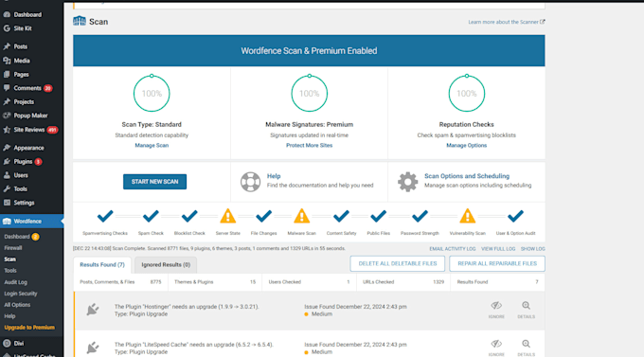This screenshot has width=644, height=357.
Task: Click Upgrade to Premium link
Action: tap(29, 328)
